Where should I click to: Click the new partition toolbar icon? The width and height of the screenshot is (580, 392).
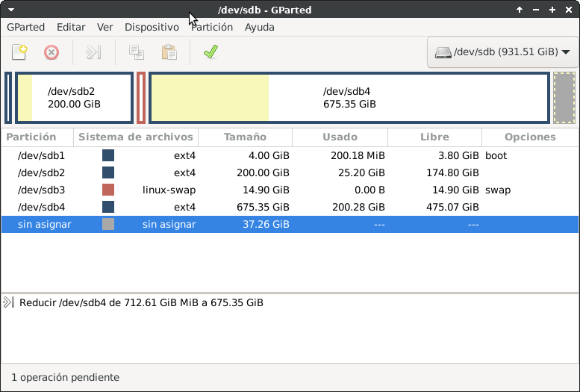tap(19, 52)
